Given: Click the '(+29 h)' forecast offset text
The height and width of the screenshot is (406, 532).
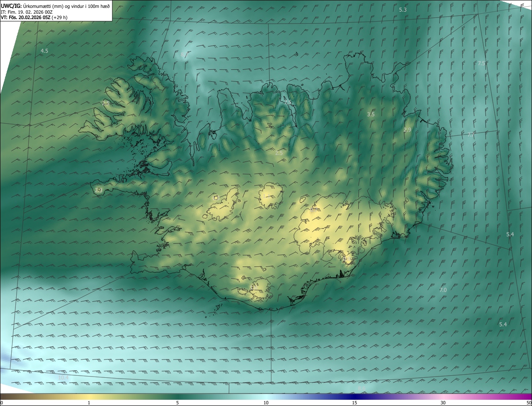Looking at the screenshot, I should pyautogui.click(x=59, y=17).
